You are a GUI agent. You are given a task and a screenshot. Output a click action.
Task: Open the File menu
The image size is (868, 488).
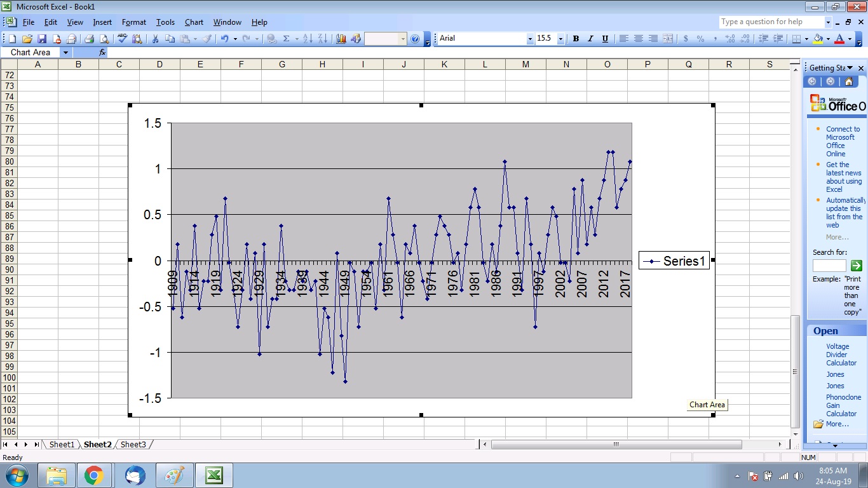click(29, 22)
